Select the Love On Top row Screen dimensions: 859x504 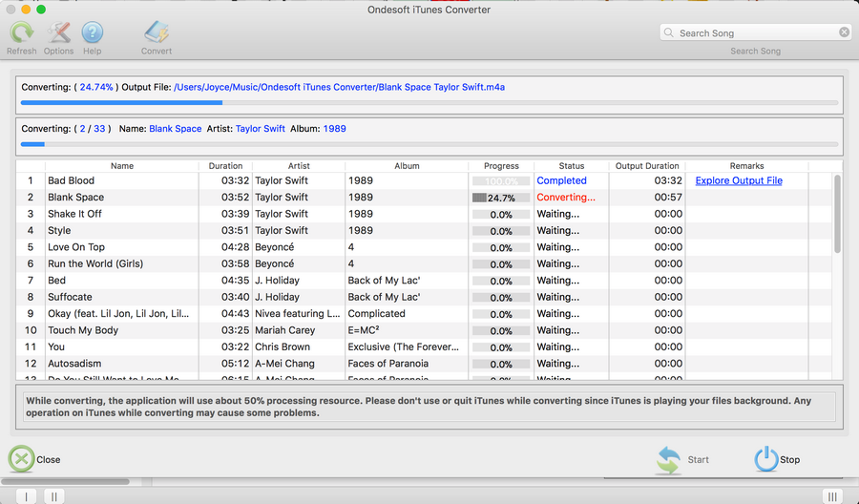click(424, 247)
